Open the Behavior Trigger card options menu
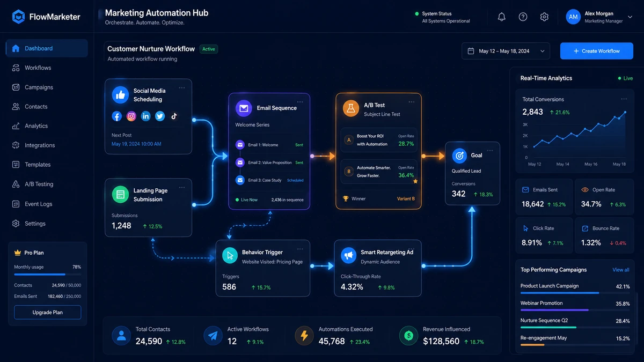This screenshot has height=362, width=644. (x=300, y=249)
